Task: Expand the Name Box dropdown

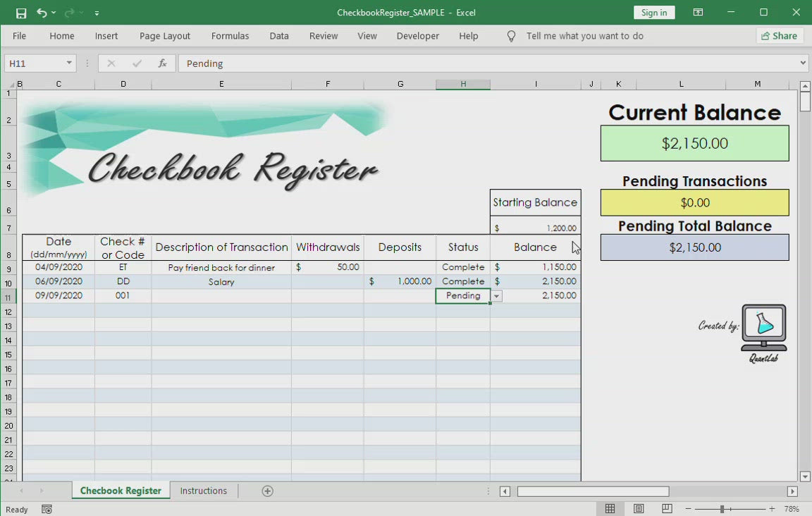Action: click(x=69, y=63)
